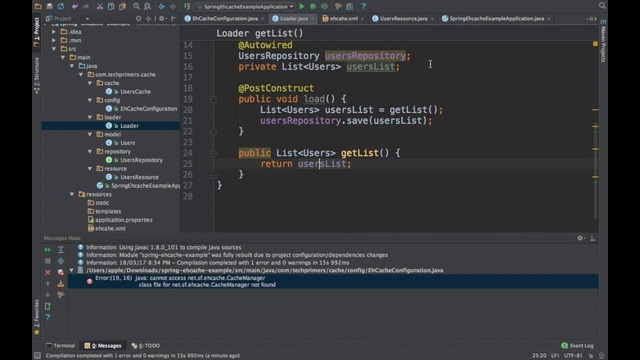Close the EhCacheConfiguration.java tab

[262, 19]
